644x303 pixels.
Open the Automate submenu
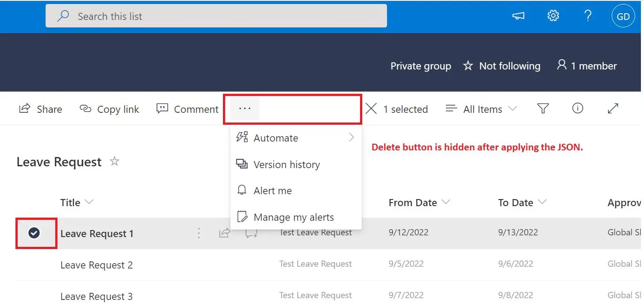276,138
